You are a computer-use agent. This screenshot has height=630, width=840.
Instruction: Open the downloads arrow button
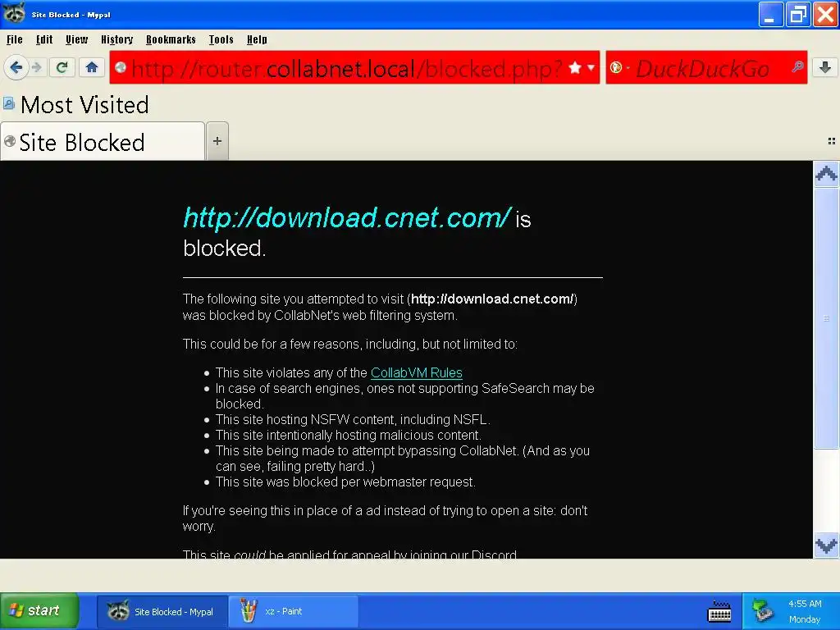pos(825,67)
